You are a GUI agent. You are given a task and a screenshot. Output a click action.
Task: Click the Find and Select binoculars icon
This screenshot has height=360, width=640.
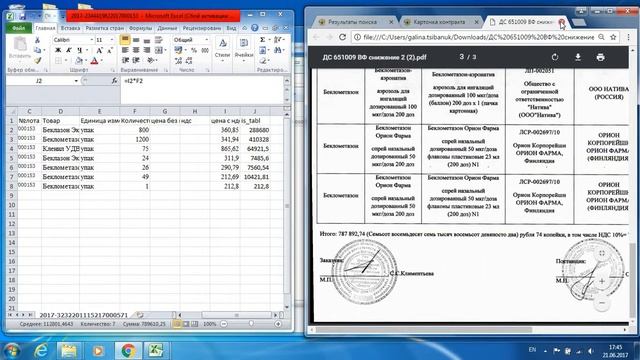pyautogui.click(x=278, y=50)
